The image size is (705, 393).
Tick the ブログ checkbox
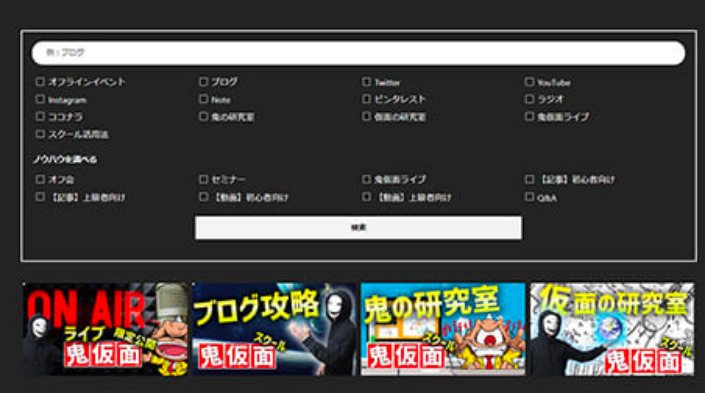pyautogui.click(x=203, y=81)
